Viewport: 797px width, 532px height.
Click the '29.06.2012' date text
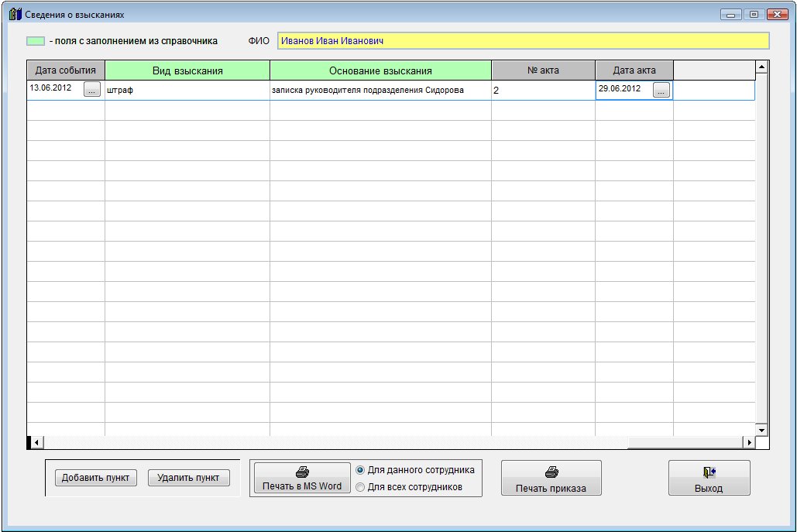click(619, 88)
